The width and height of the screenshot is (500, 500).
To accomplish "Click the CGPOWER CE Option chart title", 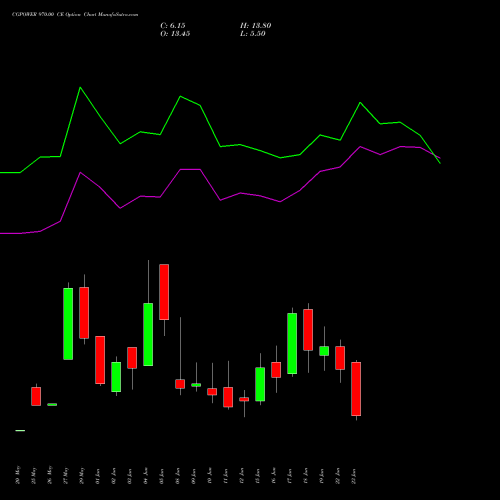I will tap(75, 15).
